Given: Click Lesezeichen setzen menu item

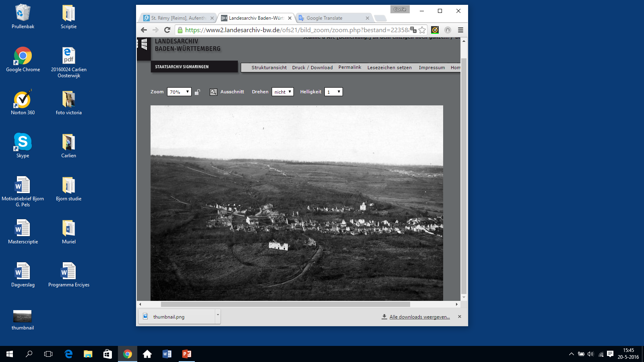Looking at the screenshot, I should 389,68.
